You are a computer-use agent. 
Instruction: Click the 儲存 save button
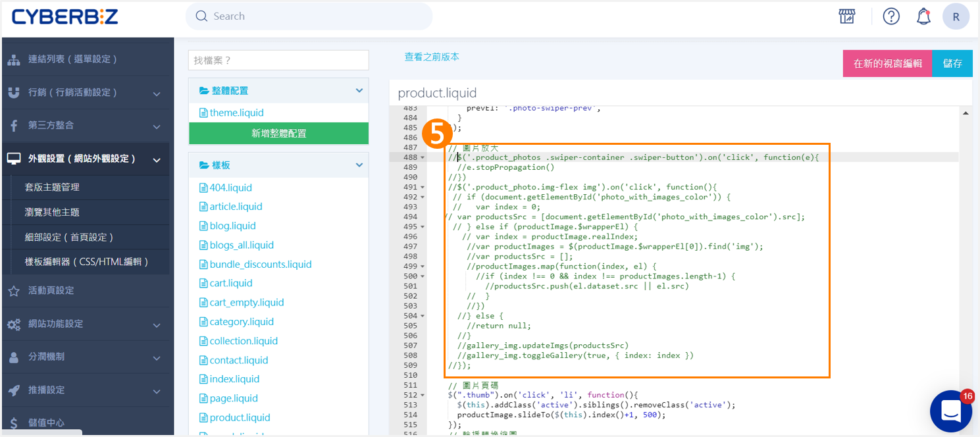tap(952, 64)
